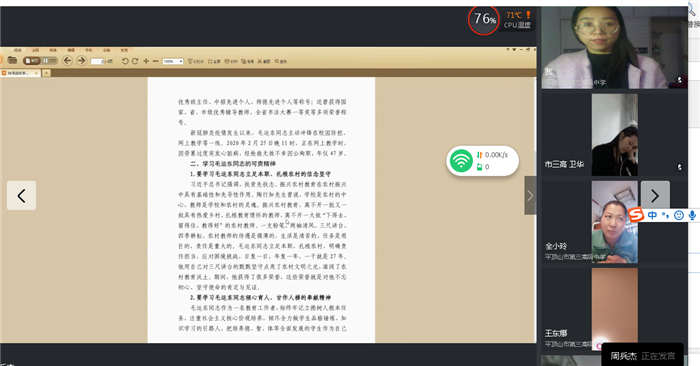Image resolution: width=700 pixels, height=366 pixels.
Task: Zoom out with the minus icon
Action: [x=155, y=61]
